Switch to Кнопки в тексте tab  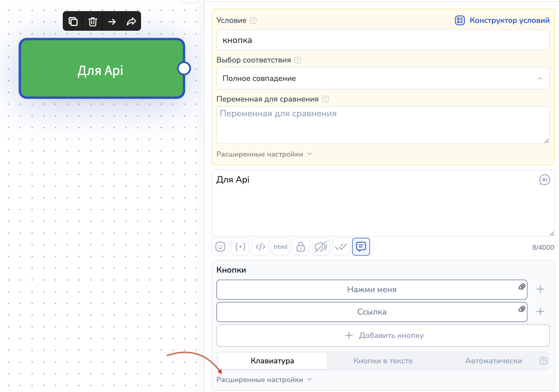383,361
